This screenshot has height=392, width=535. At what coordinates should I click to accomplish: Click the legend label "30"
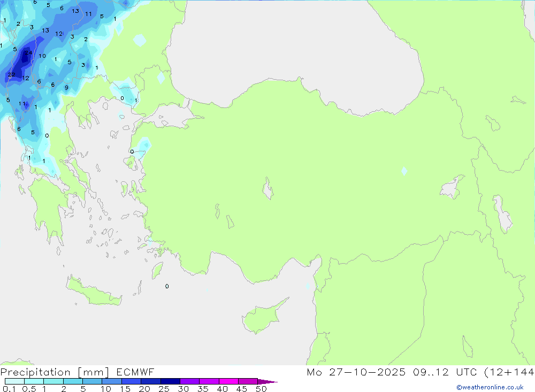pyautogui.click(x=184, y=389)
